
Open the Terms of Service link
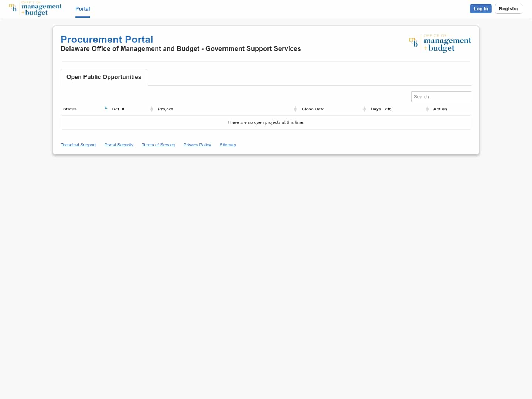coord(158,145)
